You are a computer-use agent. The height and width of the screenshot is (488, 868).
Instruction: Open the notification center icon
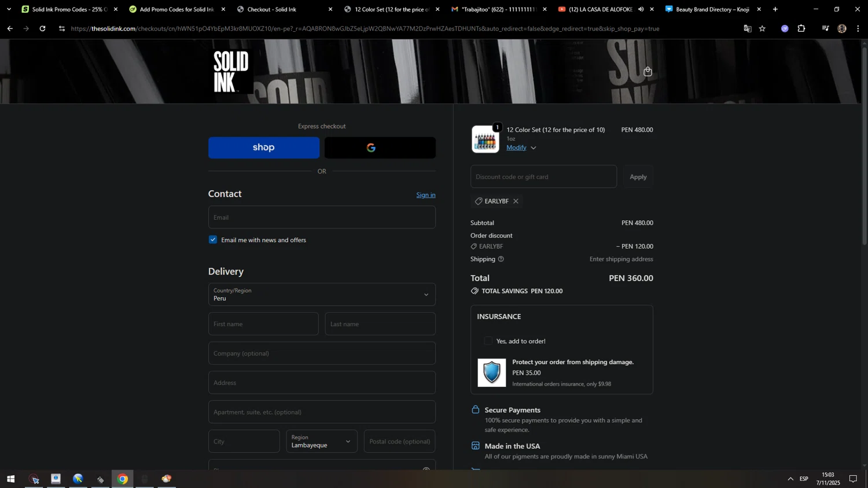point(853,479)
